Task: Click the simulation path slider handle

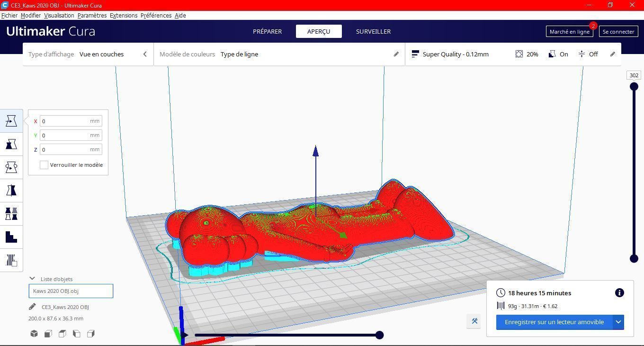Action: pos(379,335)
